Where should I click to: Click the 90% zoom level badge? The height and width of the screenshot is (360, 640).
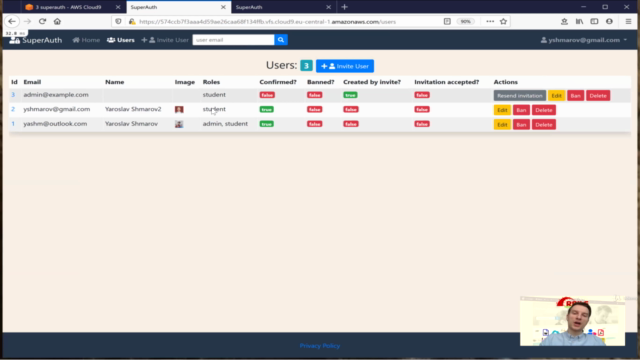click(465, 21)
